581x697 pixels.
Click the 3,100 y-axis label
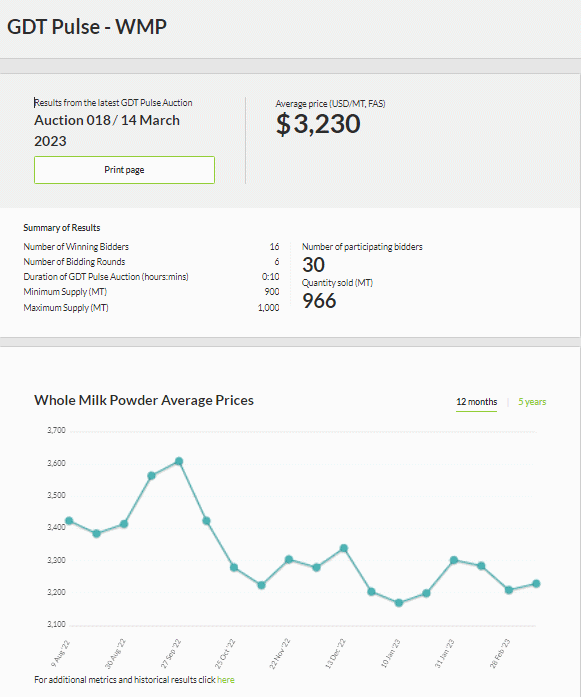click(x=56, y=625)
